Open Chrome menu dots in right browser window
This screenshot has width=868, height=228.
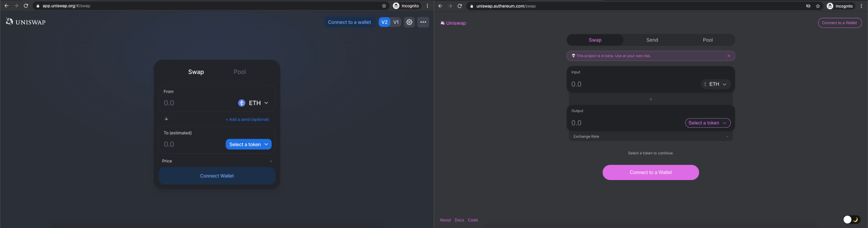point(862,6)
